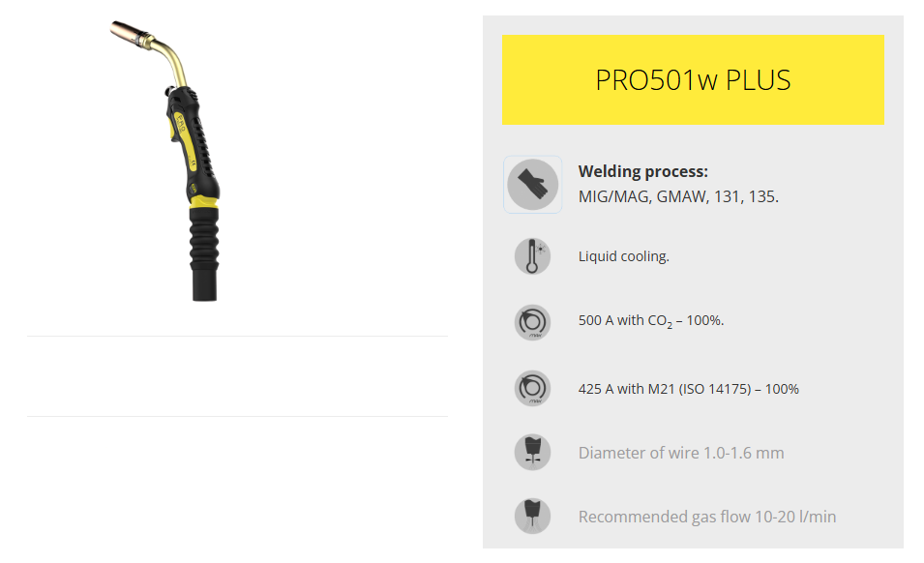Click the Diameter of wire 1.0-1.6 mm text
Screen dimensions: 924x563
point(680,453)
